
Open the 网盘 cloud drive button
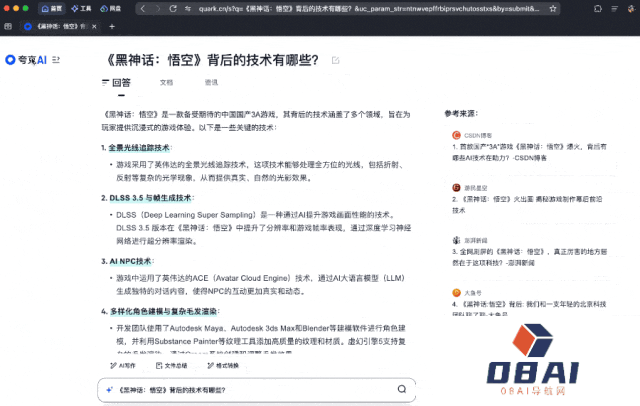point(110,8)
